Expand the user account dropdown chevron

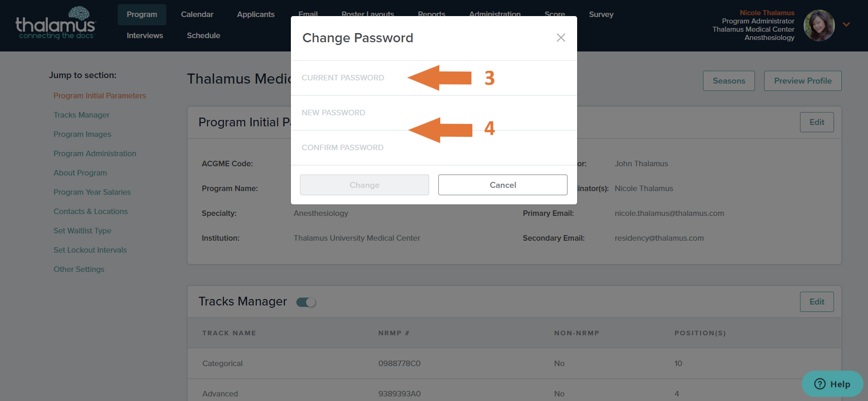[846, 24]
